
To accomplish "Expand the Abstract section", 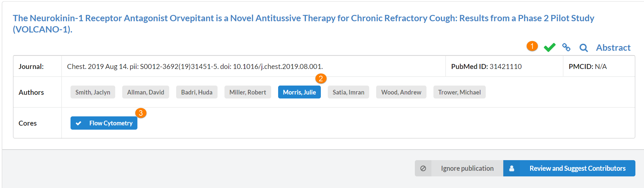I will pyautogui.click(x=613, y=48).
